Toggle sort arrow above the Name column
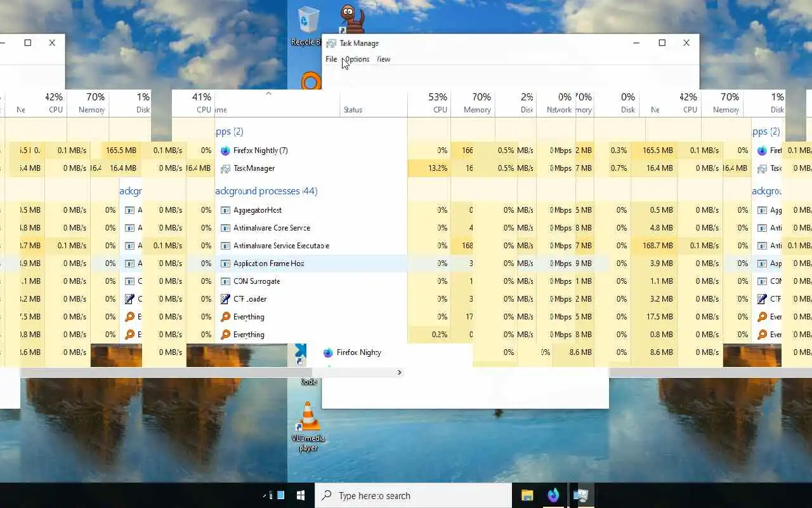812x508 pixels. coord(268,94)
